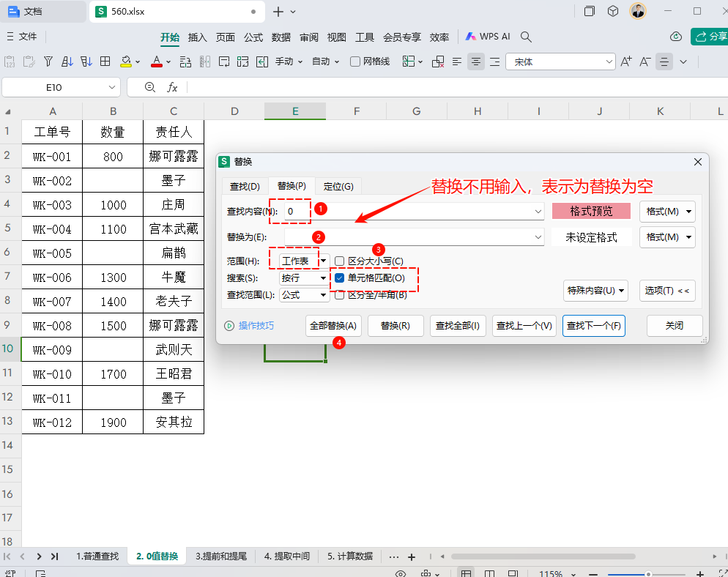728x577 pixels.
Task: Open the 公式 ribbon tab
Action: pyautogui.click(x=253, y=37)
